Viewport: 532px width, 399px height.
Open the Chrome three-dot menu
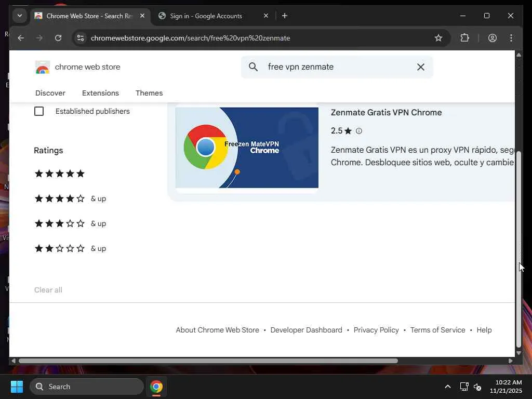[x=511, y=38]
